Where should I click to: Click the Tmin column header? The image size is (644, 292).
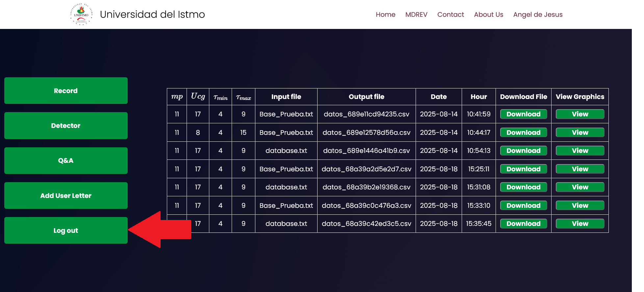(220, 97)
